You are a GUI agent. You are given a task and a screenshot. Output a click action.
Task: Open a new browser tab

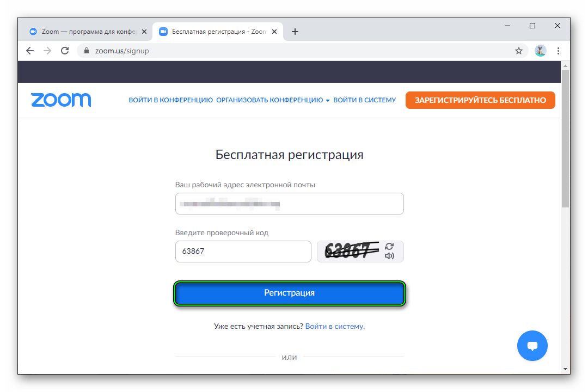click(x=295, y=32)
